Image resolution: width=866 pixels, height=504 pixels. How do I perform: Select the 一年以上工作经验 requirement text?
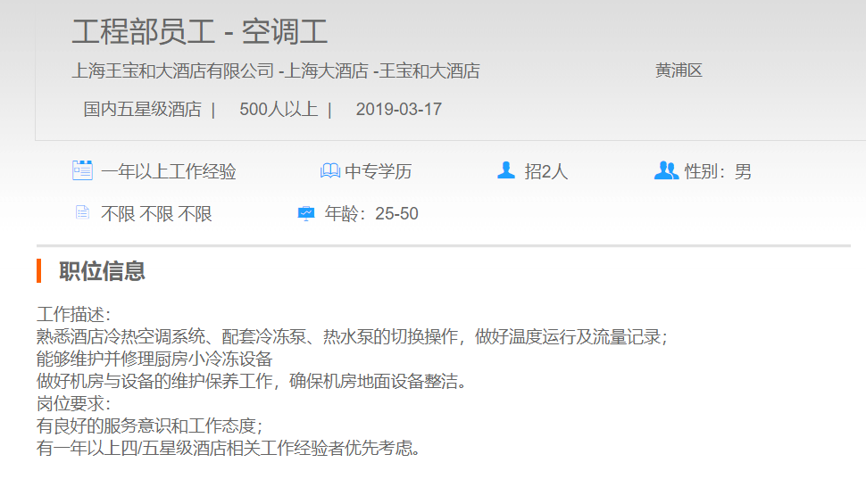[168, 171]
